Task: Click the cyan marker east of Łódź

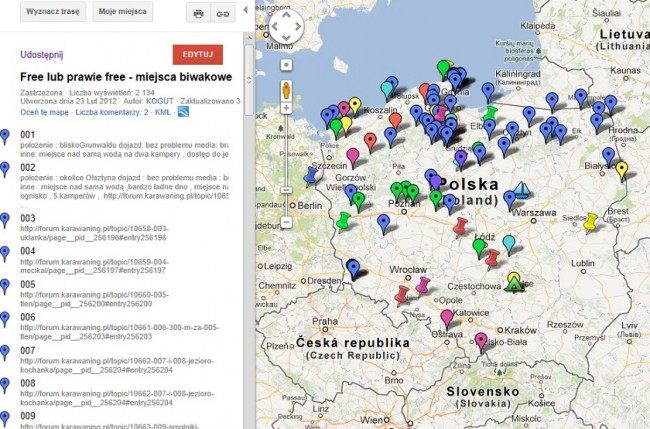Action: pyautogui.click(x=509, y=244)
